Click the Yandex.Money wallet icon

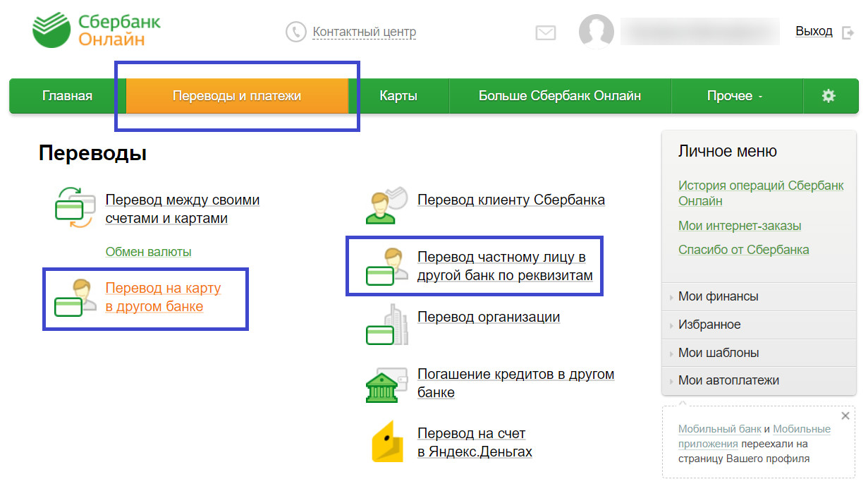click(x=387, y=442)
